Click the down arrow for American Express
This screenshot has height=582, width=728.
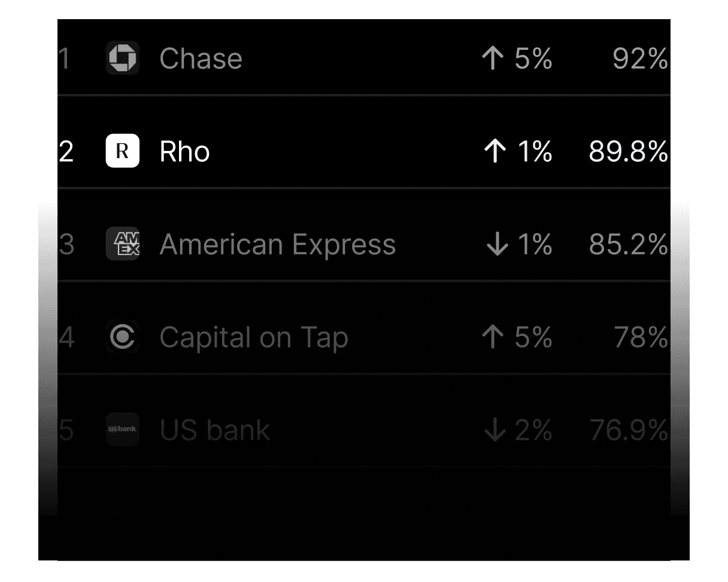coord(498,244)
